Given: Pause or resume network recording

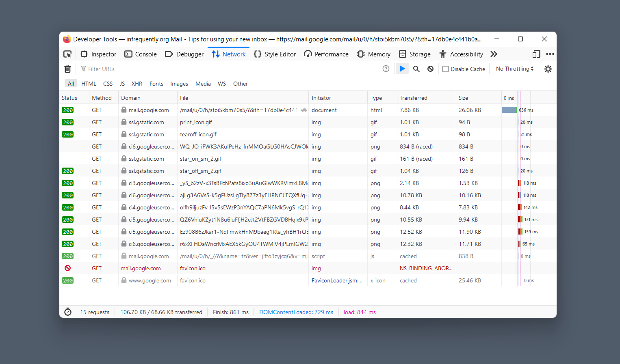Looking at the screenshot, I should tap(402, 69).
